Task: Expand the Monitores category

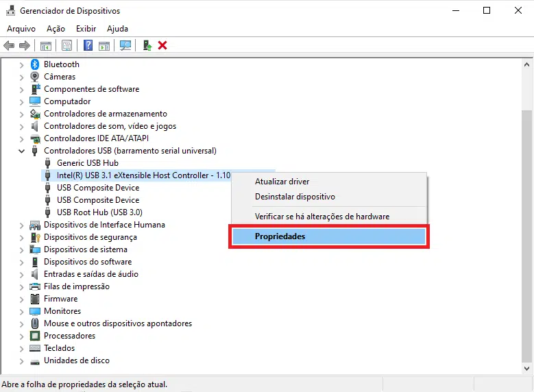Action: pyautogui.click(x=21, y=311)
